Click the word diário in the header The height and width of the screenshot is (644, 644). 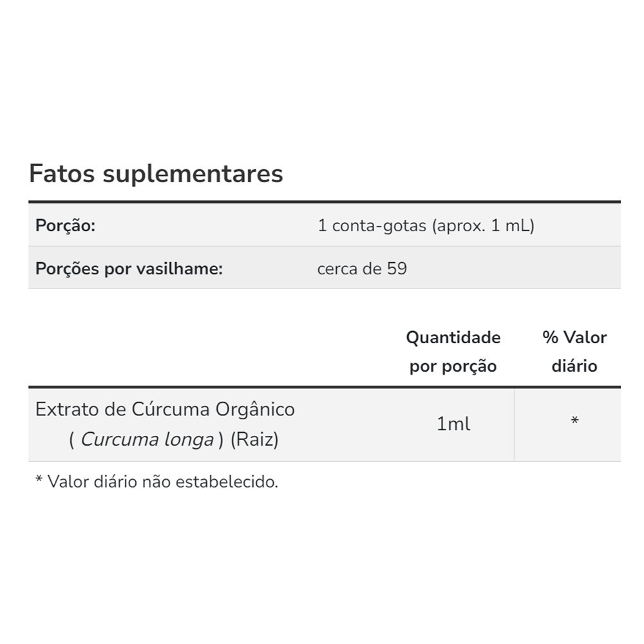click(574, 366)
